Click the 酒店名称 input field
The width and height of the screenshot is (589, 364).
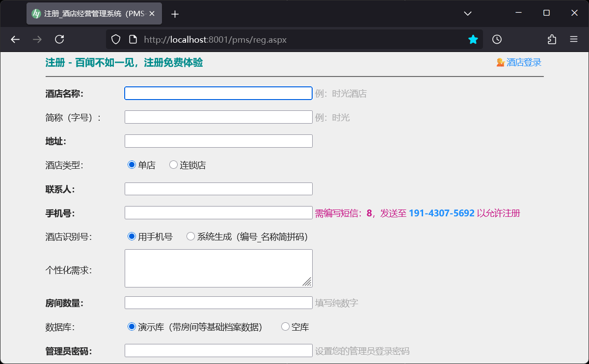(218, 93)
